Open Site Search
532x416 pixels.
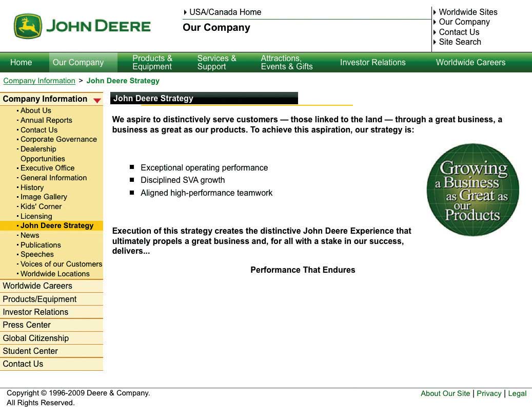pos(460,42)
